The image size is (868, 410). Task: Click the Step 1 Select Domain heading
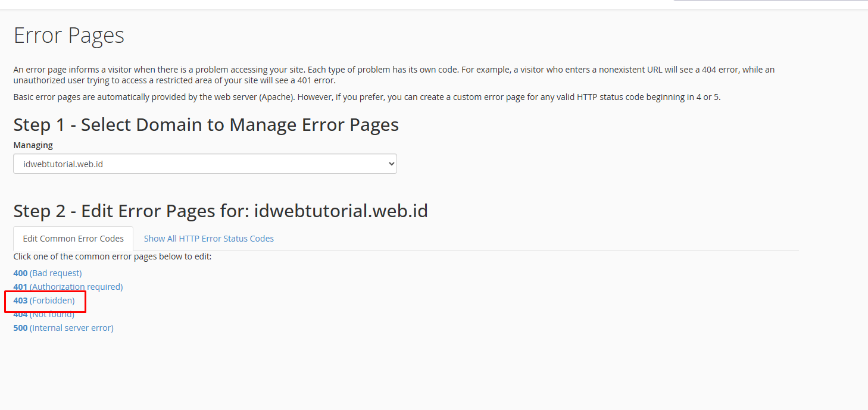(x=206, y=124)
